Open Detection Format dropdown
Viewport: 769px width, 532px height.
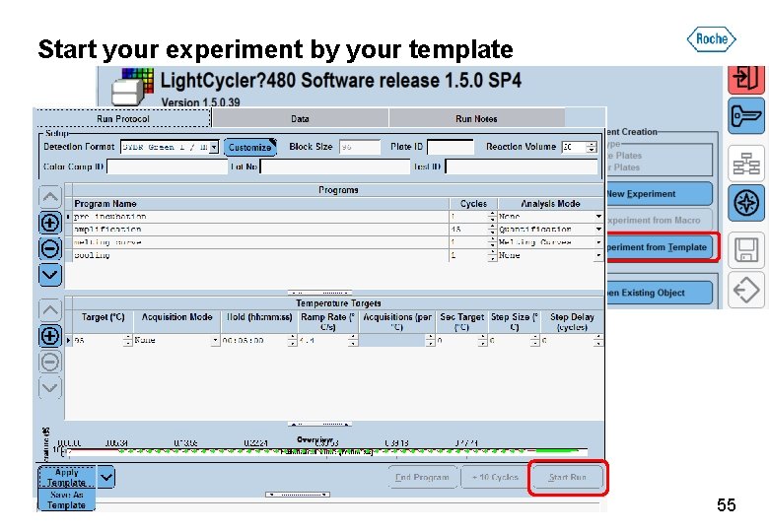point(214,147)
